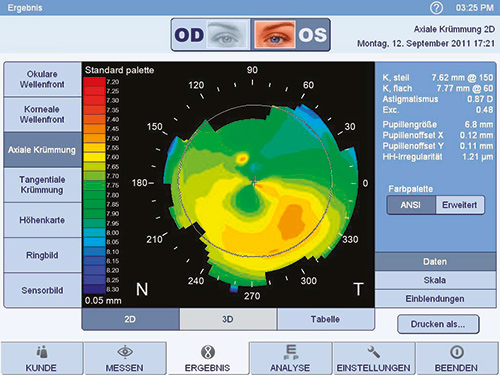Click the temporal 'T' marker
The image size is (500, 375).
(x=359, y=289)
